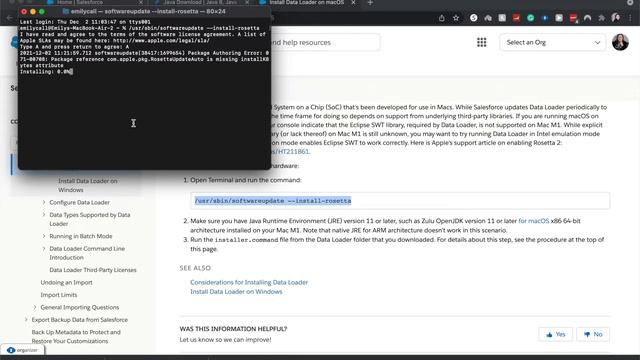Expand Running in Batch Mode section

click(x=44, y=236)
